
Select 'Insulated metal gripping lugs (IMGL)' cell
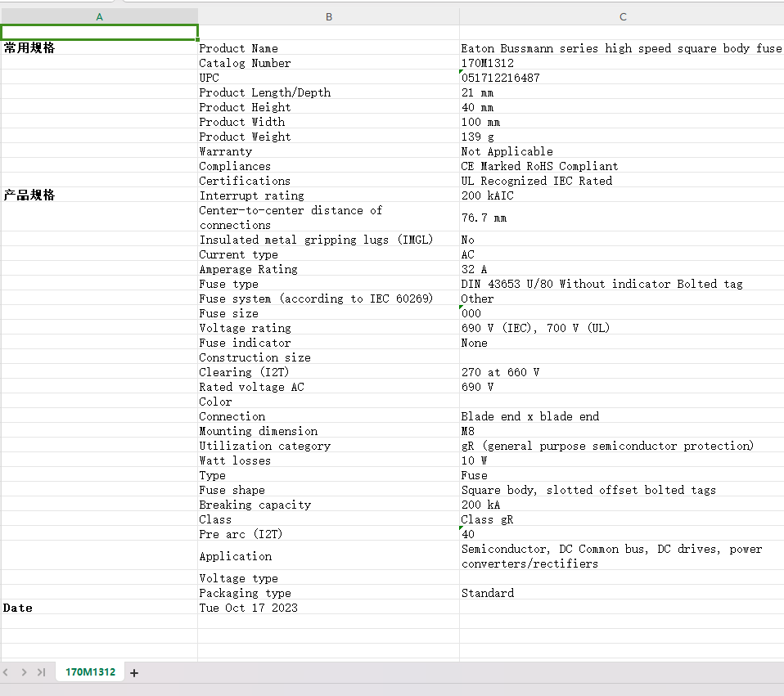pos(328,240)
